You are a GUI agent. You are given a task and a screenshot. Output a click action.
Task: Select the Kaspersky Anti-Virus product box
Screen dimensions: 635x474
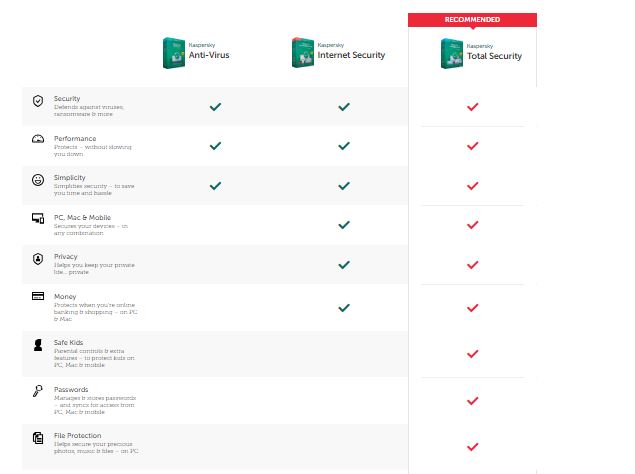(173, 53)
